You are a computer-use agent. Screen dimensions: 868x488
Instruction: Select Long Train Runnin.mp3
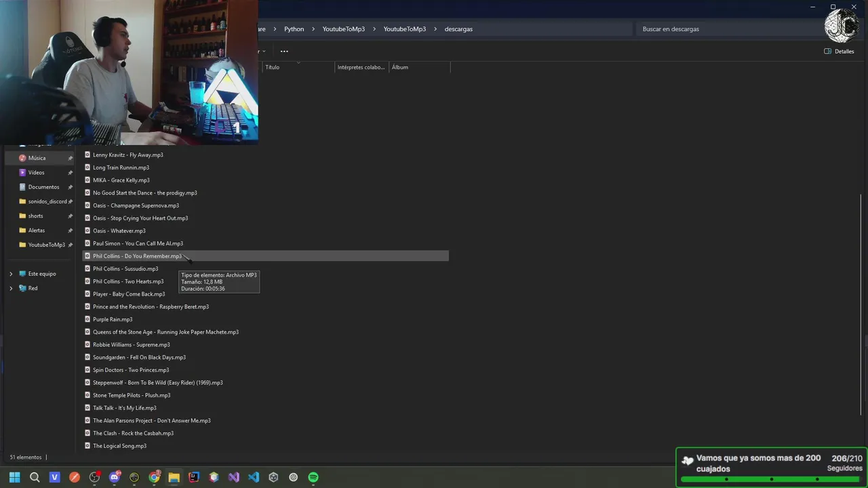(x=121, y=167)
